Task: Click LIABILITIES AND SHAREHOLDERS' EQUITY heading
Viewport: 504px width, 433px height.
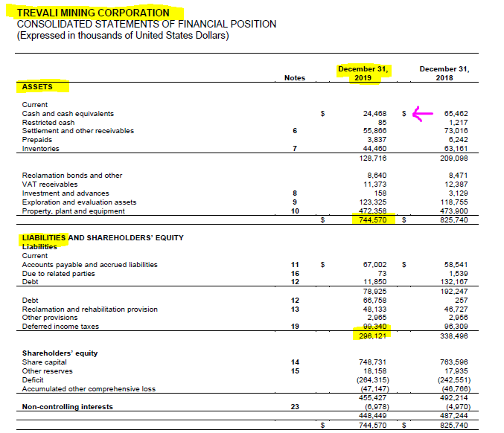Action: (103, 238)
